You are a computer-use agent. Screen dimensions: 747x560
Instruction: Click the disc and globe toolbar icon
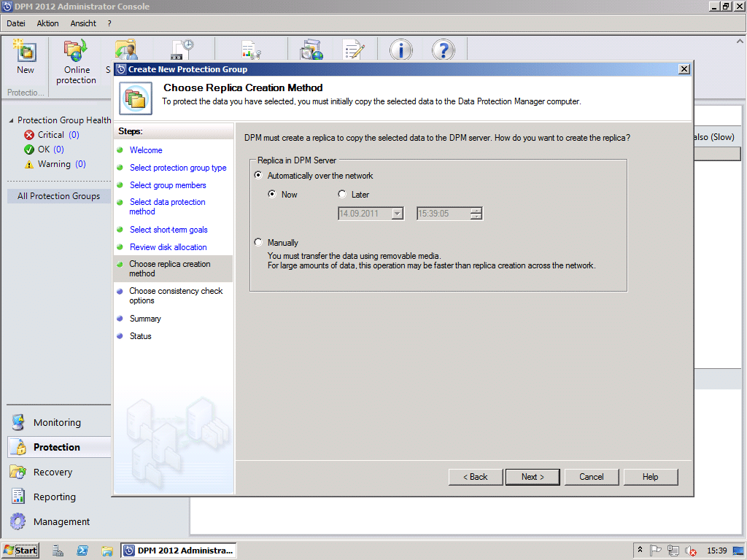[311, 50]
